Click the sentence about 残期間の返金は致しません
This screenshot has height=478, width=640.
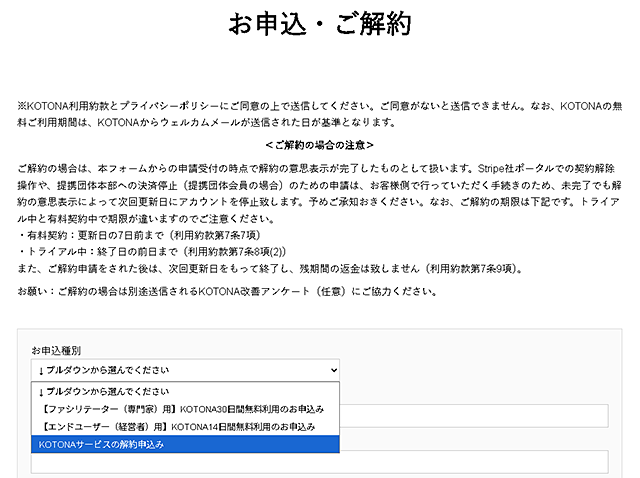270,268
